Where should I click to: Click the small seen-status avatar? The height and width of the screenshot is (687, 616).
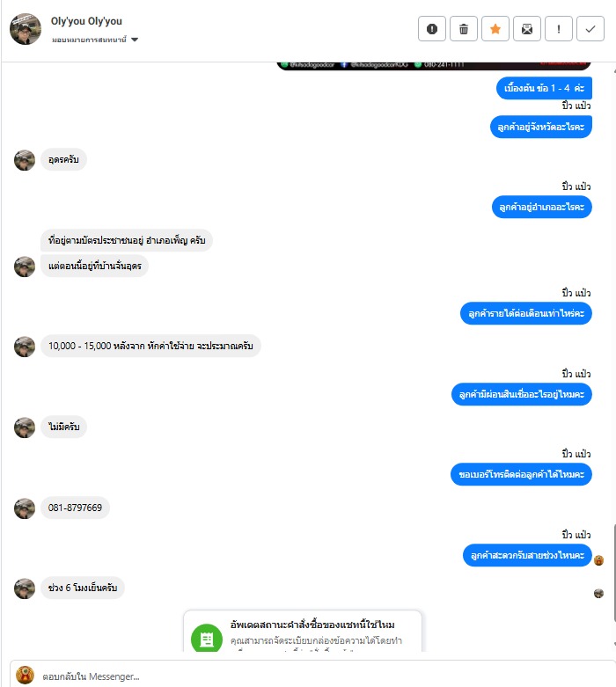599,593
